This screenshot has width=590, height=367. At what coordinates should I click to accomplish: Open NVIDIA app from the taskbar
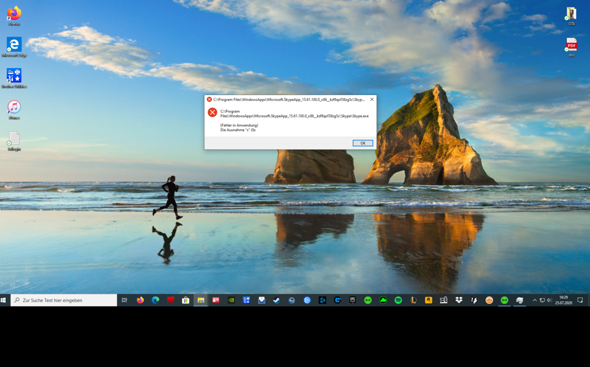pyautogui.click(x=231, y=300)
